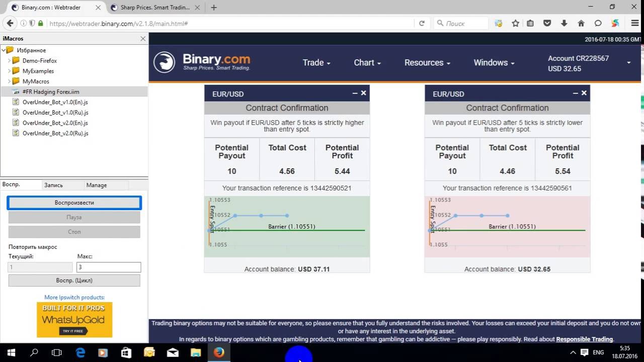Click the Поиск search box

tap(460, 23)
